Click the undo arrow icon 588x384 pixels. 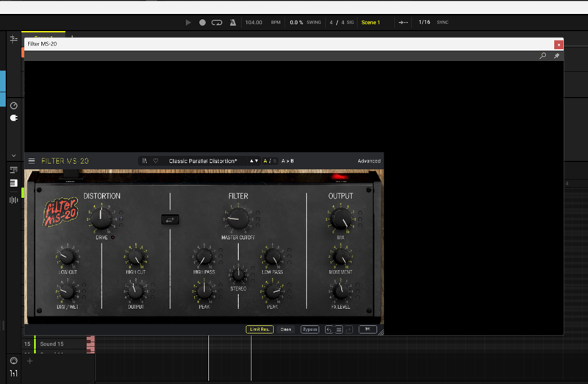coord(329,330)
